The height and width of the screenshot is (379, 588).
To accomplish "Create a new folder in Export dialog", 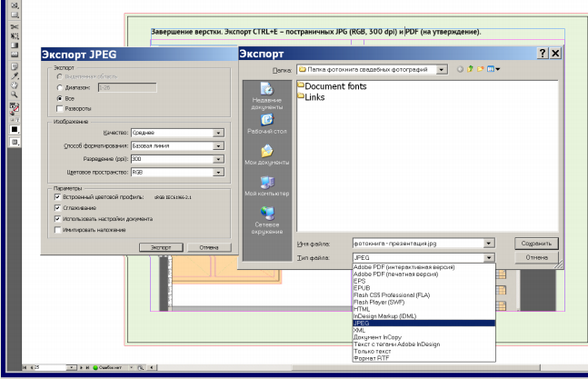I will point(480,69).
